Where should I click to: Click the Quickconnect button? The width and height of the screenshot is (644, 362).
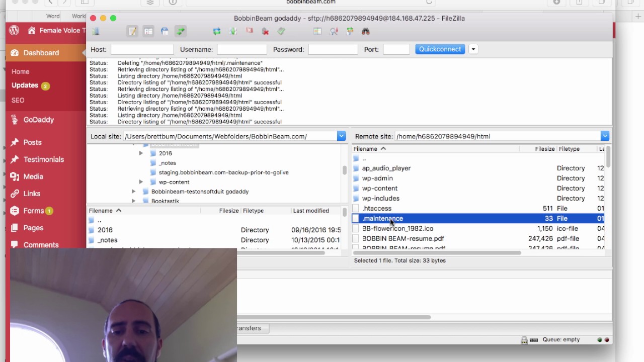pos(440,49)
